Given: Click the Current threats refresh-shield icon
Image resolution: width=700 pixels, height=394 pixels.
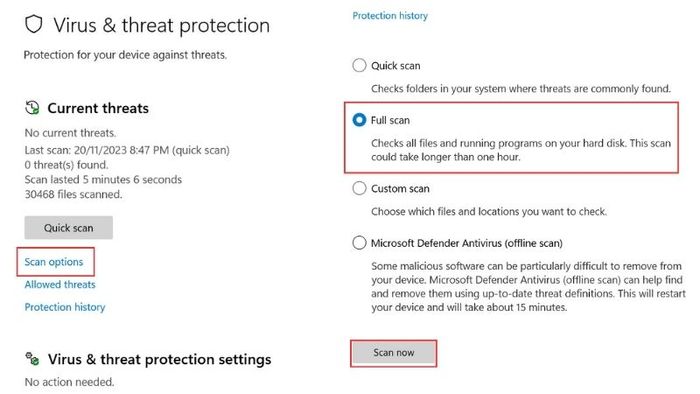Looking at the screenshot, I should (32, 108).
